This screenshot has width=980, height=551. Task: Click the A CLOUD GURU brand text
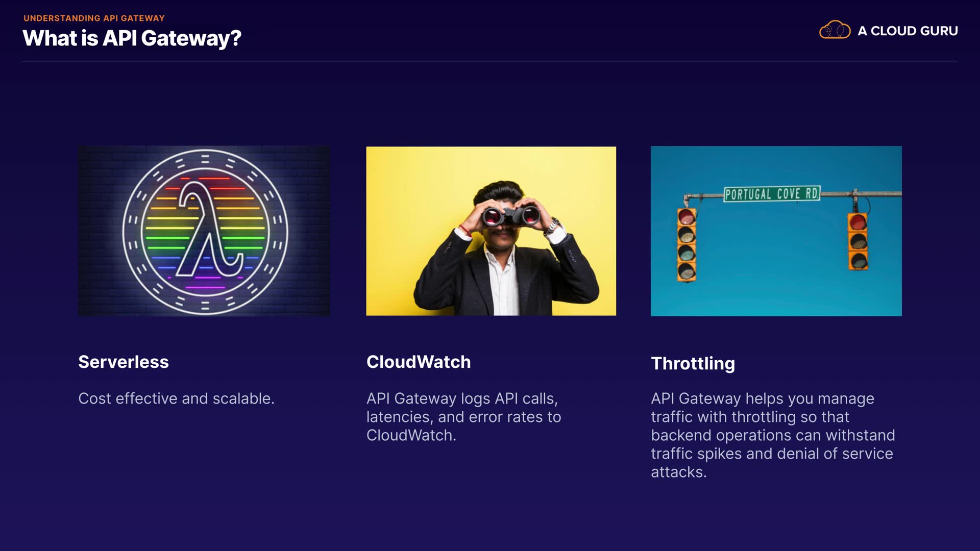pyautogui.click(x=908, y=31)
